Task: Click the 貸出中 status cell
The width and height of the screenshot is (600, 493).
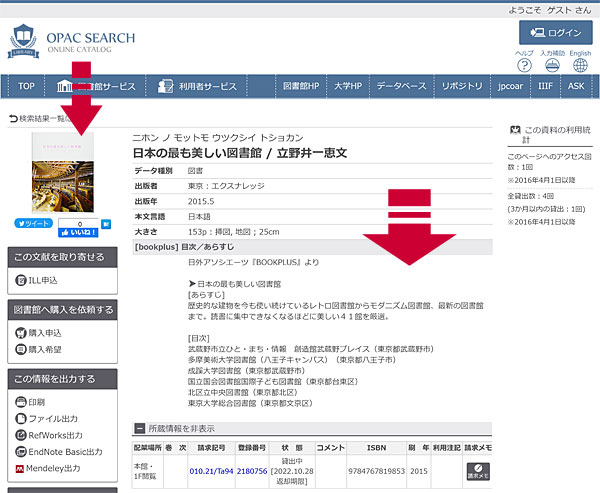Action: tap(292, 471)
